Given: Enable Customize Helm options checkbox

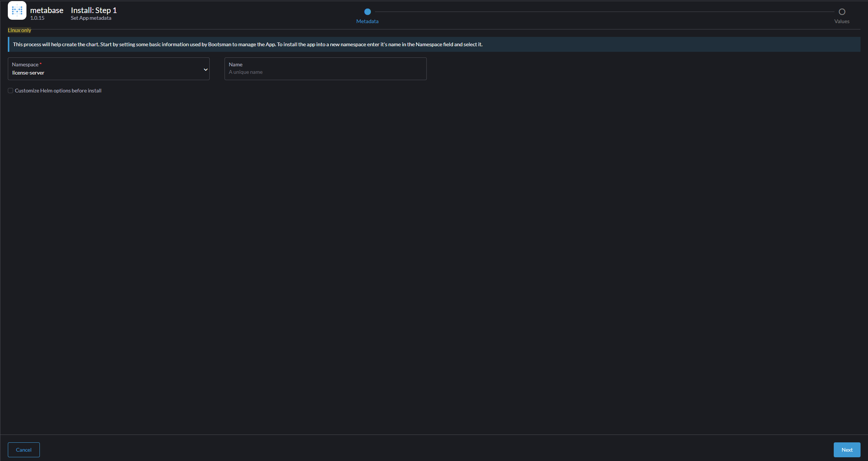Looking at the screenshot, I should (x=10, y=91).
